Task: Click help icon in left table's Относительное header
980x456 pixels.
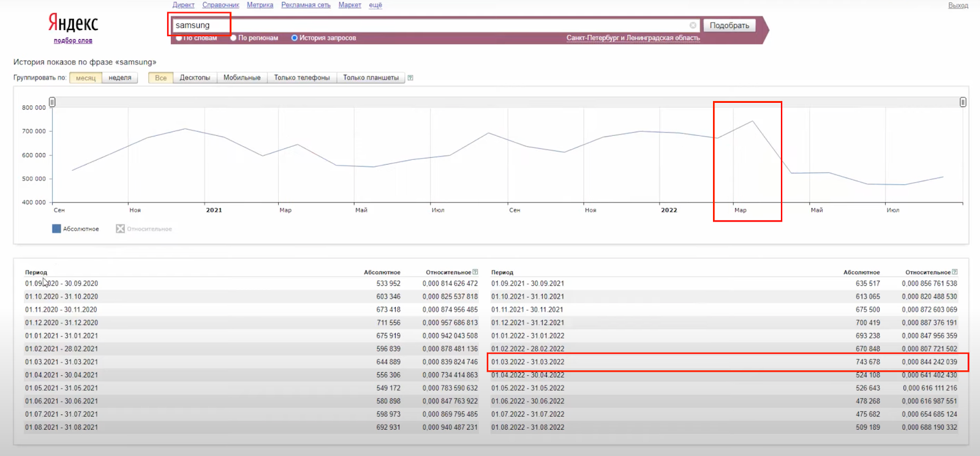Action: click(475, 272)
